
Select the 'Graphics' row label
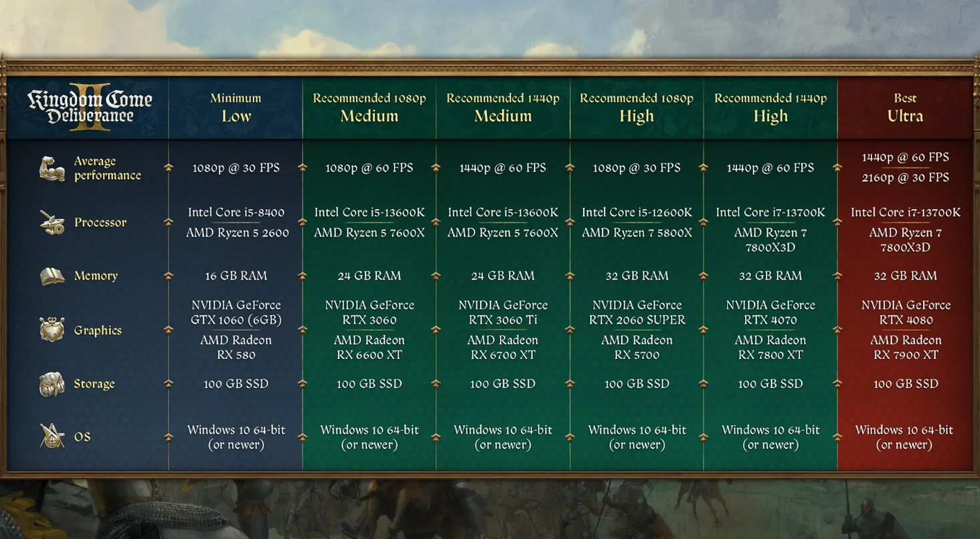coord(98,331)
